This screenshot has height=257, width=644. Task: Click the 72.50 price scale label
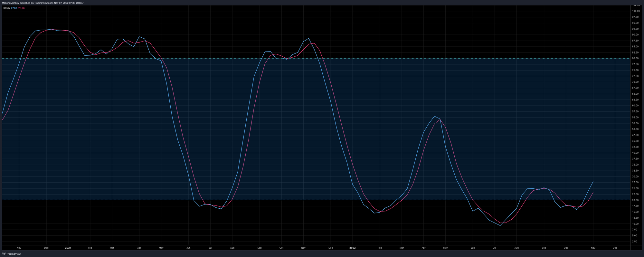pos(635,76)
